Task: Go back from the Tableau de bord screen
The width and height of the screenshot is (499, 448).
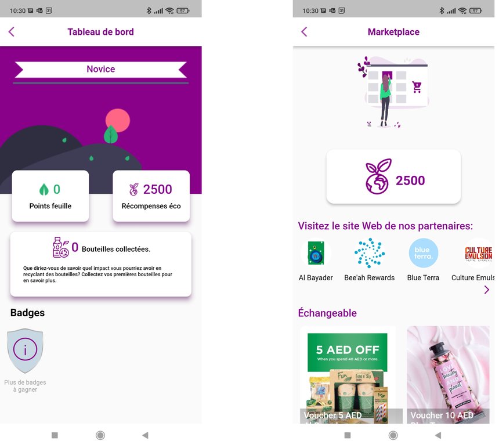Action: [12, 32]
